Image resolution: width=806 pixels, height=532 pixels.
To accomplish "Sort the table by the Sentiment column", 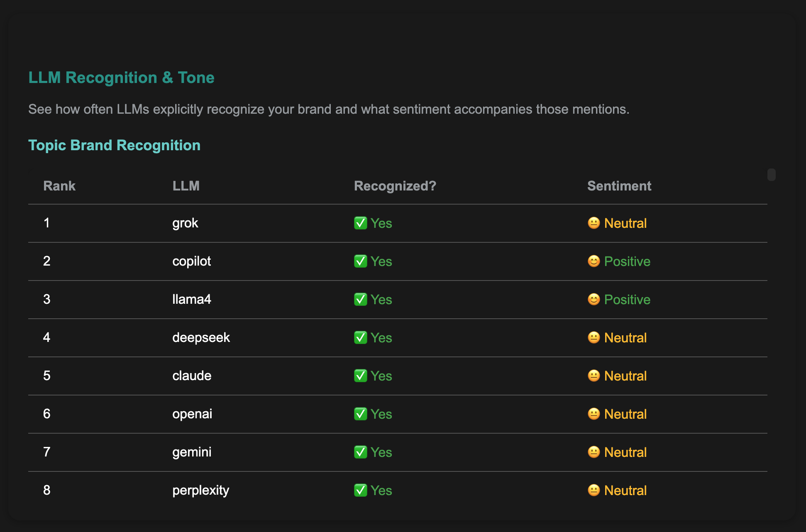I will (x=620, y=185).
